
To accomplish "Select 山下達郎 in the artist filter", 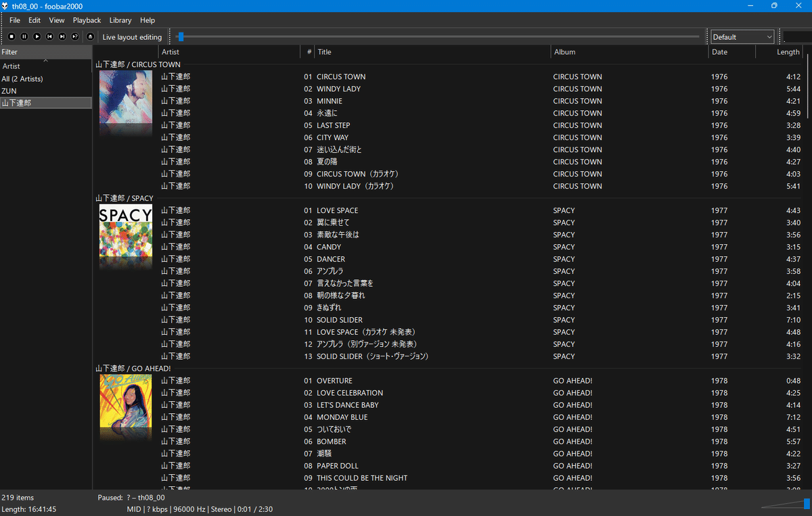I will (46, 103).
